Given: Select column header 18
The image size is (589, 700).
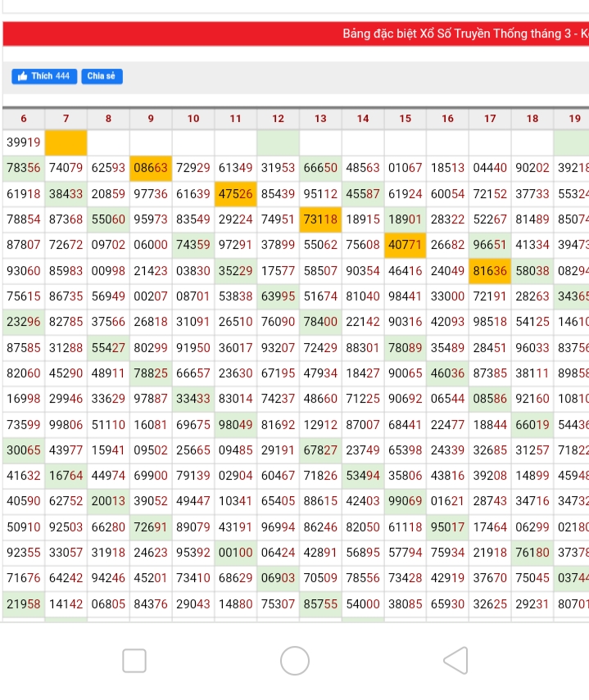Looking at the screenshot, I should pyautogui.click(x=532, y=119).
